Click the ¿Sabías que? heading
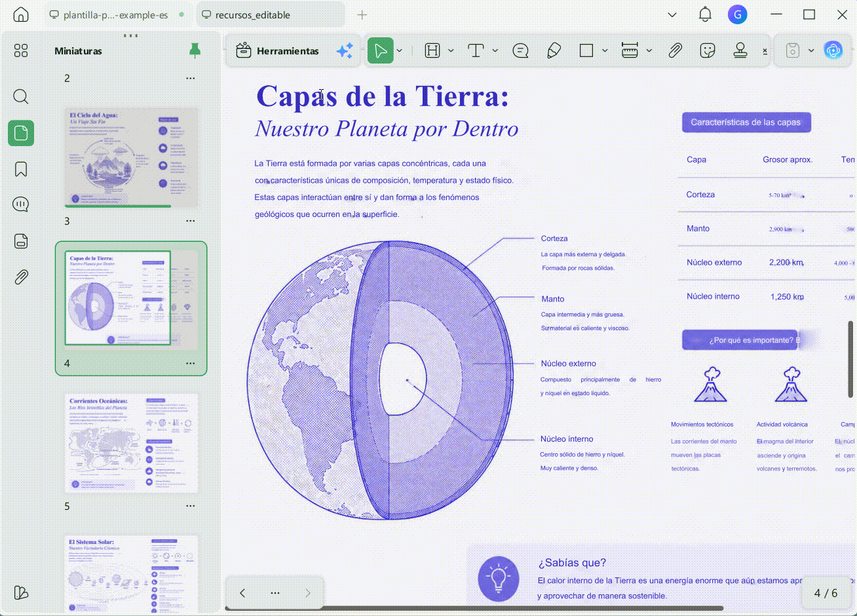Viewport: 857px width, 616px height. tap(572, 563)
